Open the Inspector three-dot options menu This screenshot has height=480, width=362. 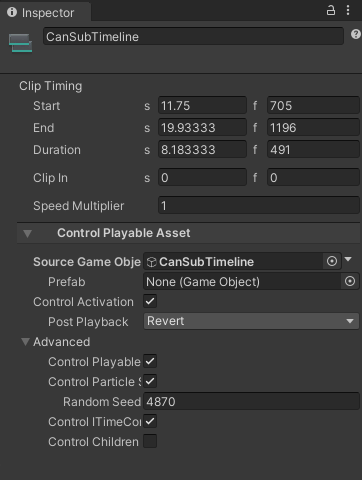point(348,10)
